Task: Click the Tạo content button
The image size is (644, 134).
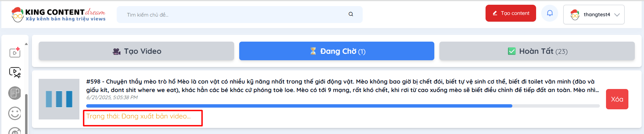Action: pos(511,13)
